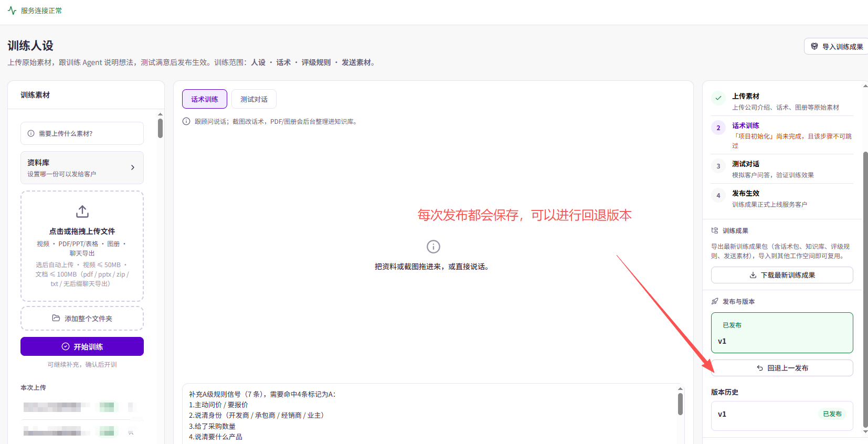Click the undo arrow icon on 回退上一发布
This screenshot has width=868, height=444.
(x=760, y=368)
